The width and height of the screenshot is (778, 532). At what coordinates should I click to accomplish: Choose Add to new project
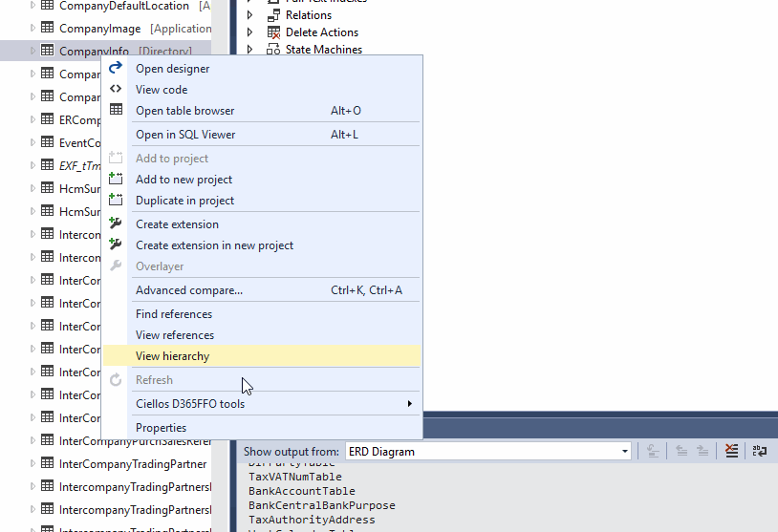click(x=262, y=180)
